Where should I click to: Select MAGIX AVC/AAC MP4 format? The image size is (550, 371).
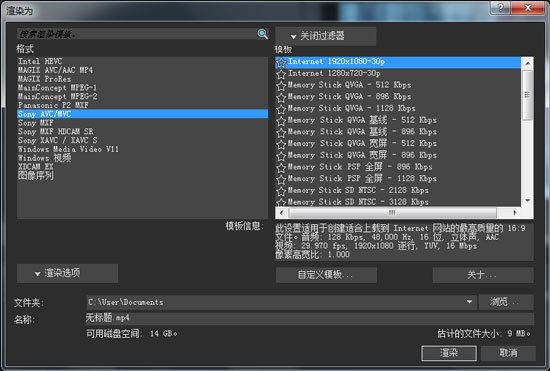click(x=142, y=70)
